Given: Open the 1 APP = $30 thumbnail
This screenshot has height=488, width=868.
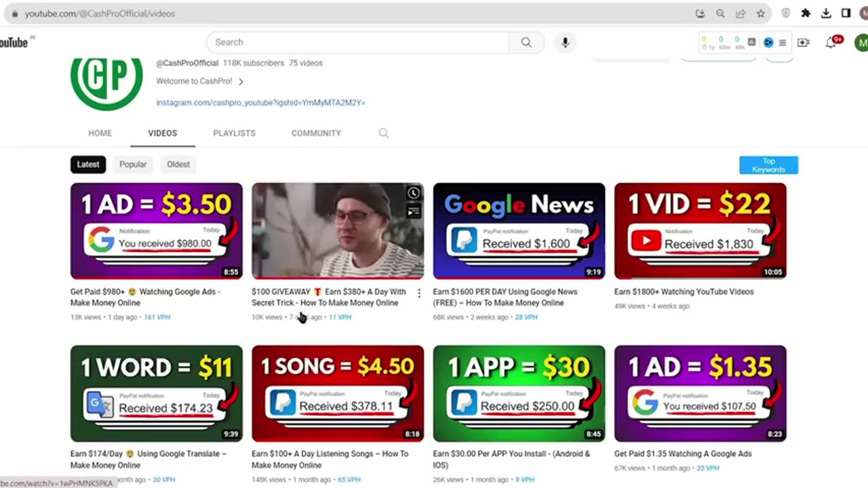Looking at the screenshot, I should [519, 393].
